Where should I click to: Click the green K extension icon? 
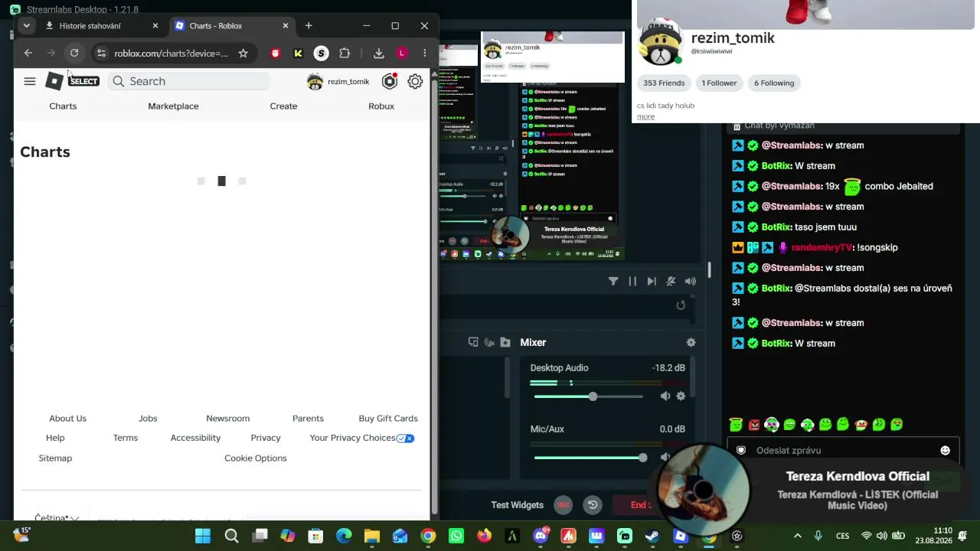[x=299, y=53]
